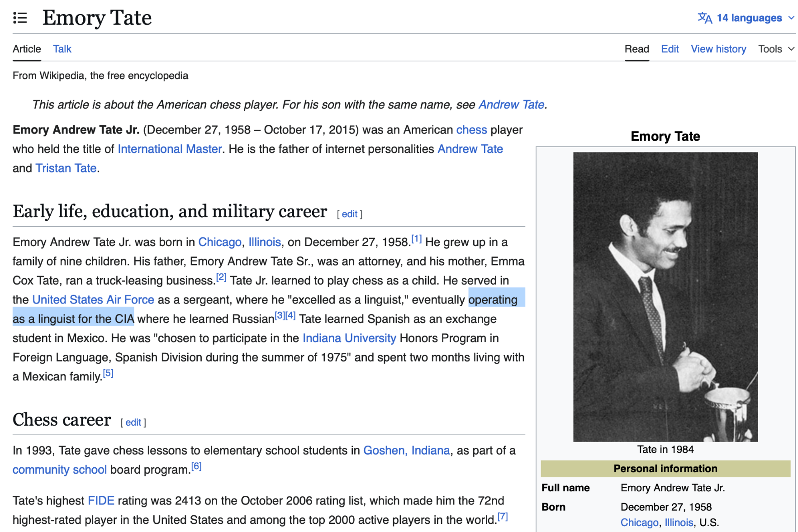Screen dimensions: 798x532
Task: Open the View history tab
Action: pos(718,49)
